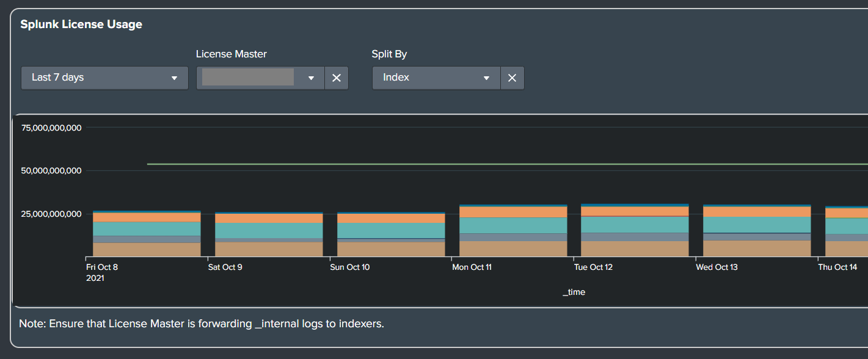Click the Fri Oct 8 stacked bar

(147, 234)
